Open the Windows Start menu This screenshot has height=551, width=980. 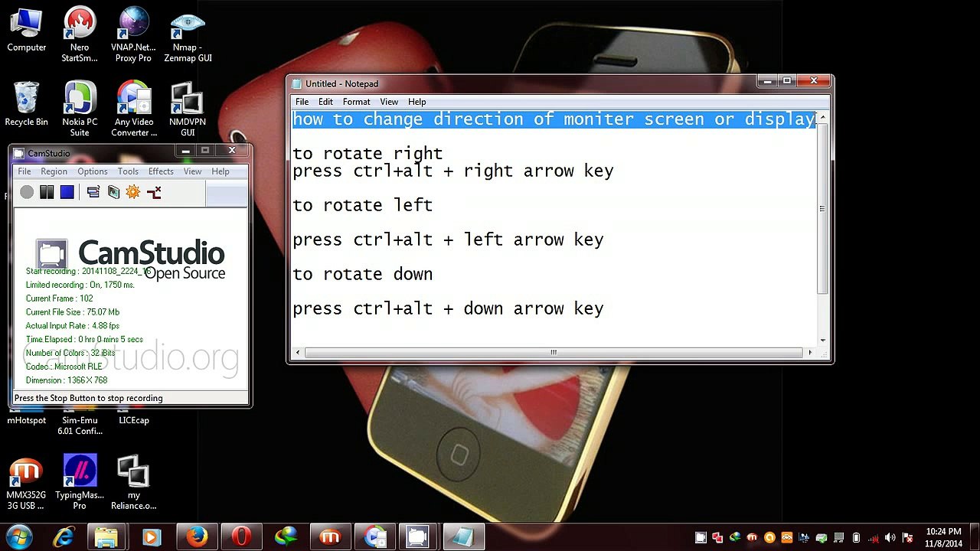point(18,537)
